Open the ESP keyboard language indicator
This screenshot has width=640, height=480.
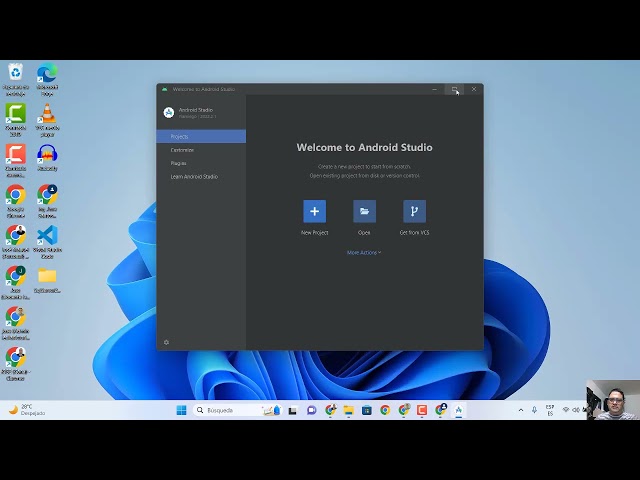550,410
